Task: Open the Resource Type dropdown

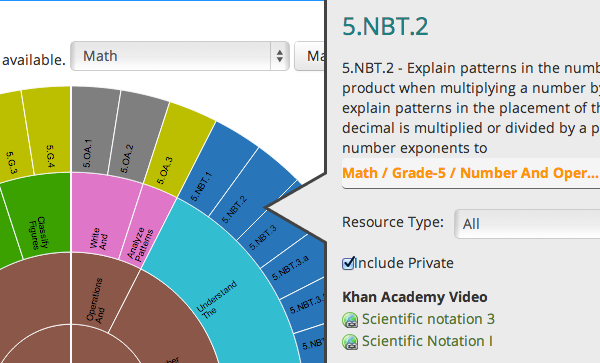Action: coord(527,224)
